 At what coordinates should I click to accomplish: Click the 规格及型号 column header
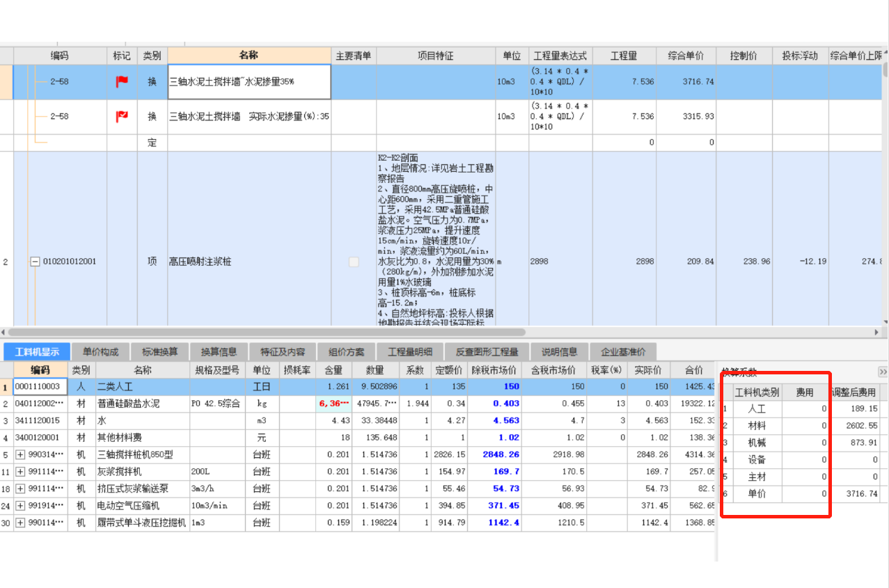[x=218, y=370]
